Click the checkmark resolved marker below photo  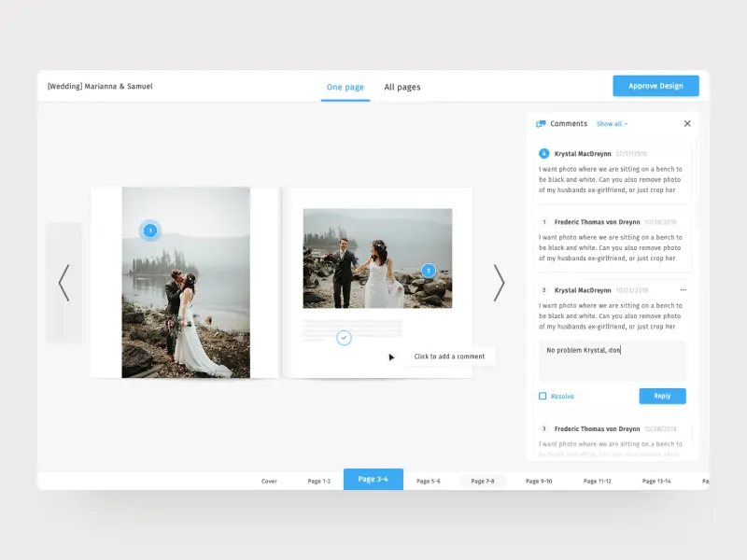point(344,338)
